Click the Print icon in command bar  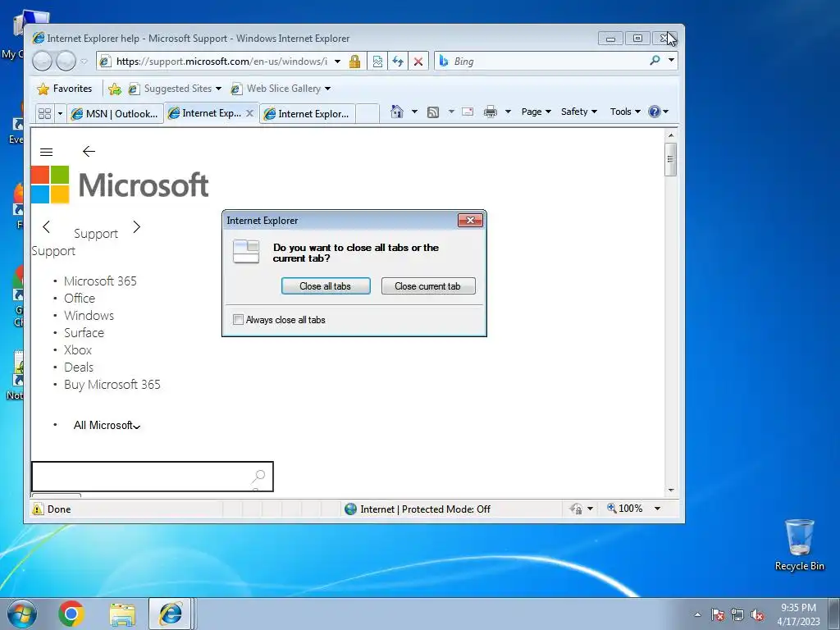tap(491, 112)
